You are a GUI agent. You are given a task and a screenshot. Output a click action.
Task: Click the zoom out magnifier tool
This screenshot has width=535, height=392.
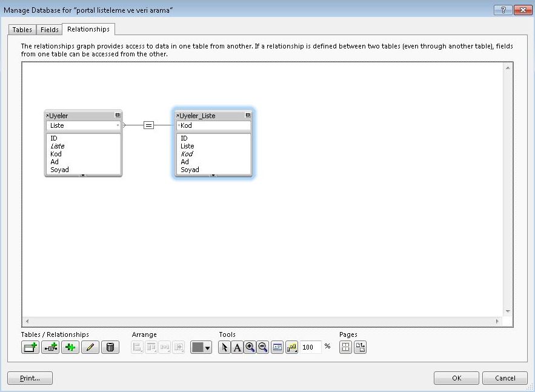263,347
